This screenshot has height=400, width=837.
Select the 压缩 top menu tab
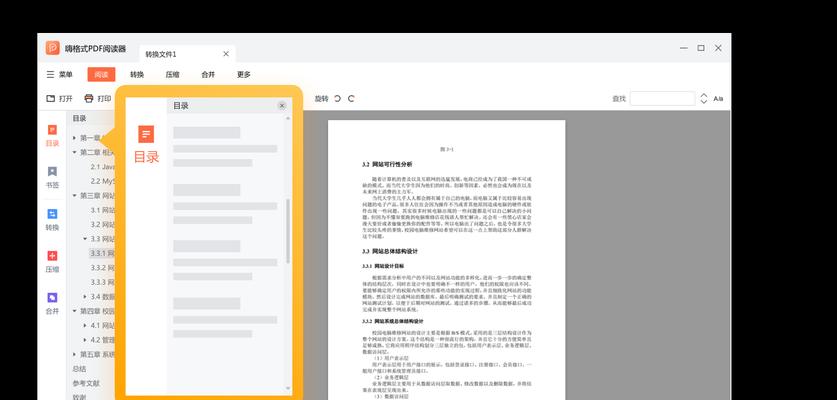click(172, 75)
